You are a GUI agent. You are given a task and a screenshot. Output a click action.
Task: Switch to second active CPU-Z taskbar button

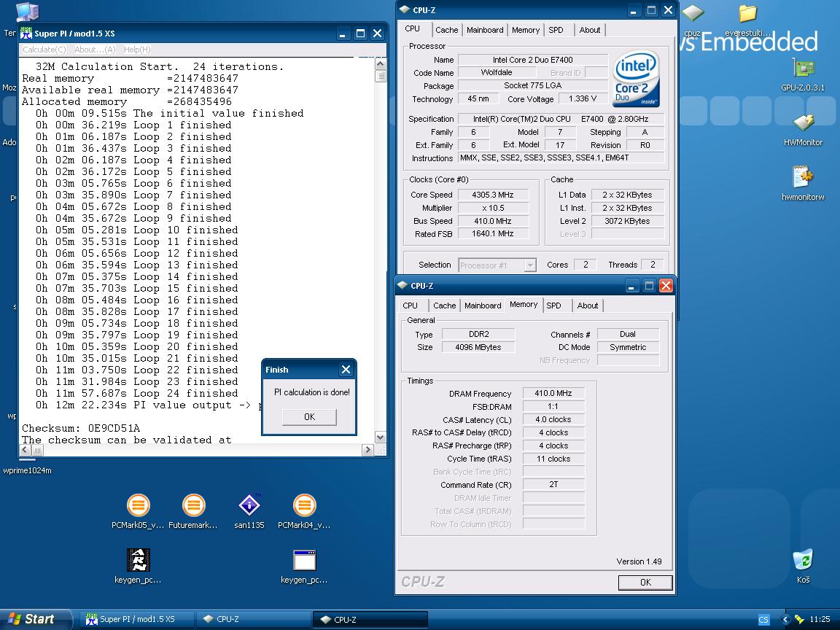click(x=370, y=619)
